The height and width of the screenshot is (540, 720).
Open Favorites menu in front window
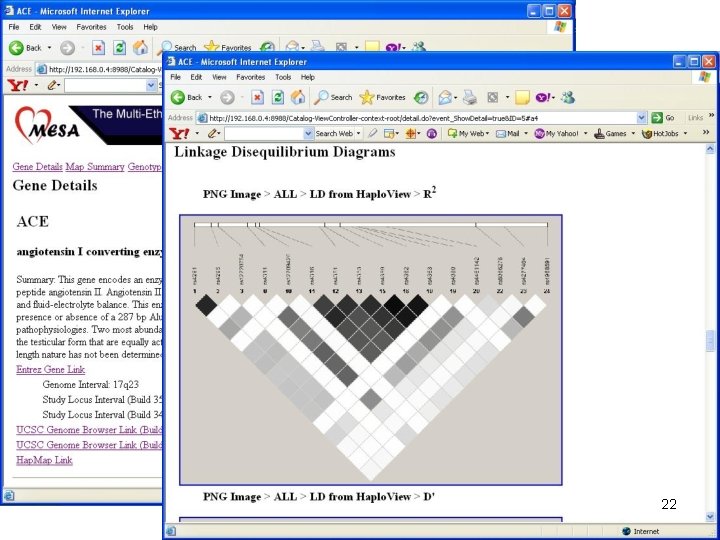coord(251,77)
